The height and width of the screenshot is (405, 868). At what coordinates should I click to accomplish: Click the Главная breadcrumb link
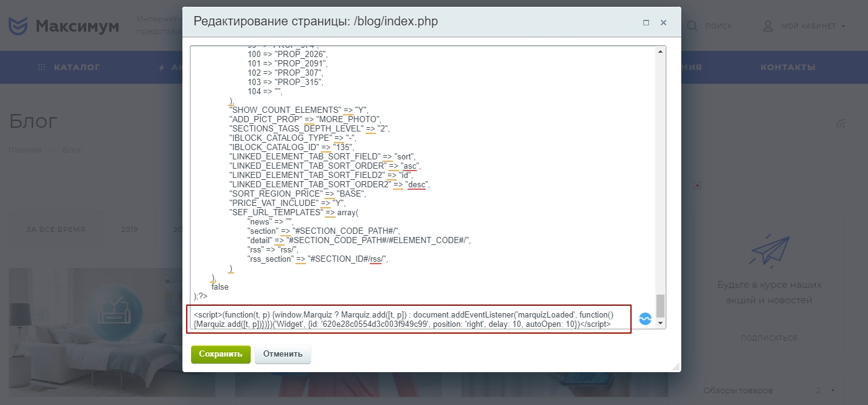(x=25, y=150)
